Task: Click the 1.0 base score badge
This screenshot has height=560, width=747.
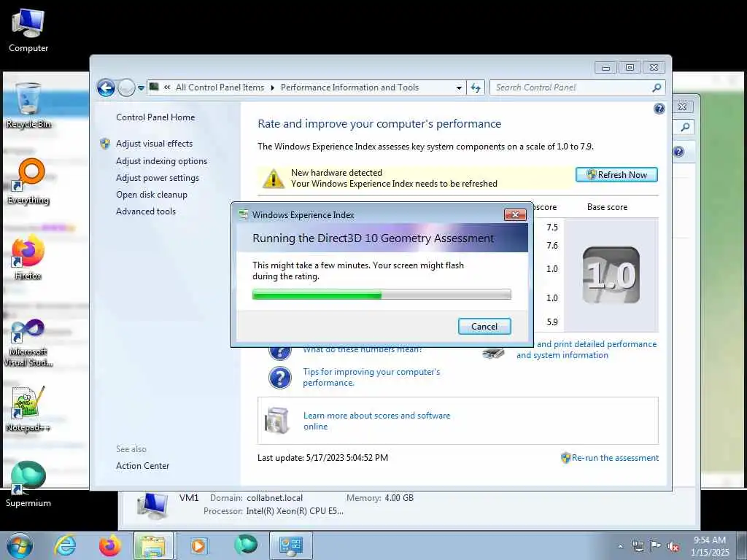Action: click(x=611, y=275)
